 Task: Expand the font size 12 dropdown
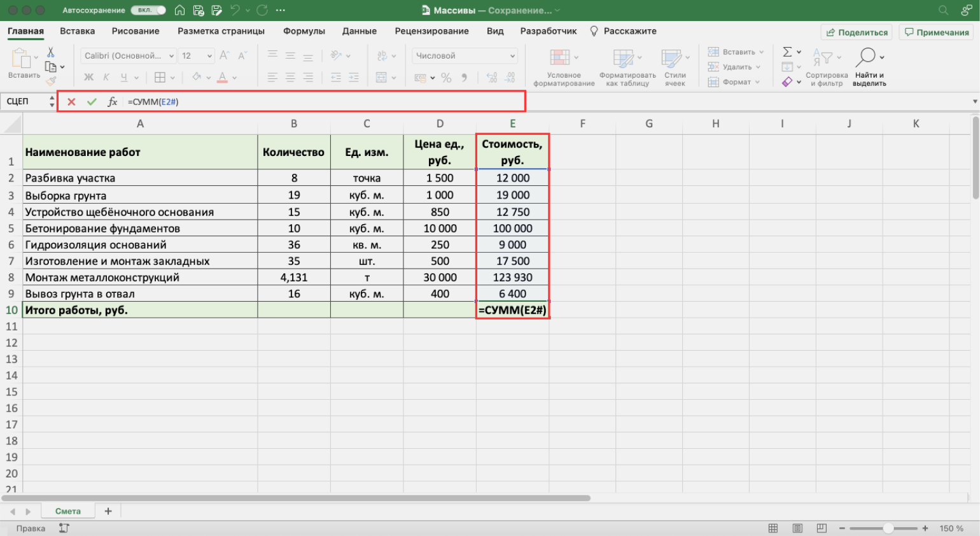coord(209,56)
